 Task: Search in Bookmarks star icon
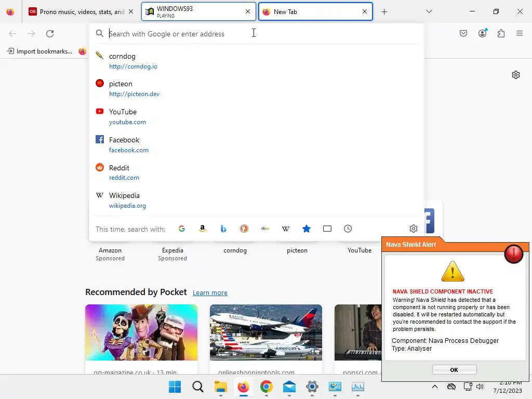tap(307, 229)
